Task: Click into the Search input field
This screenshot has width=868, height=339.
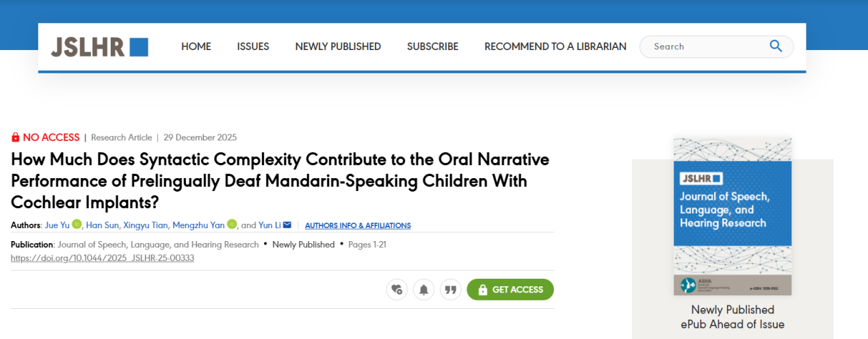Action: point(705,47)
